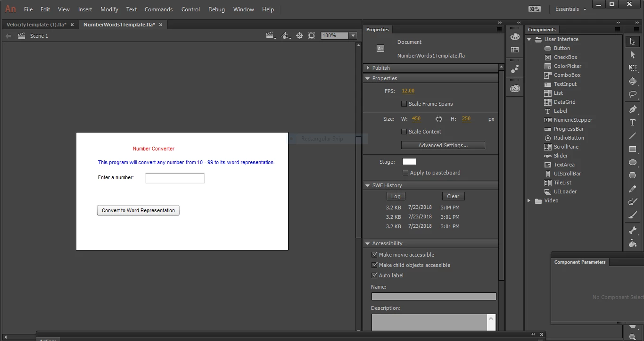Choose the Free Transform tool

(633, 68)
